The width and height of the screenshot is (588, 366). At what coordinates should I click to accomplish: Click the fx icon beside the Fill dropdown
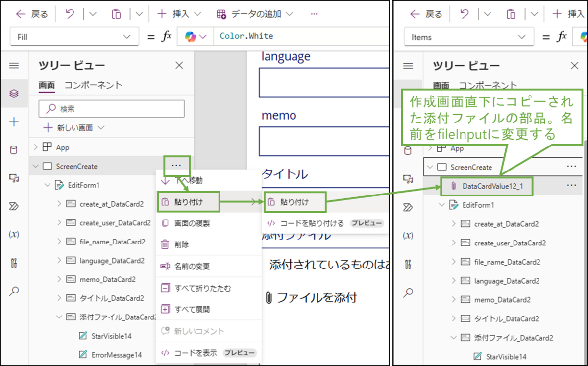click(166, 37)
